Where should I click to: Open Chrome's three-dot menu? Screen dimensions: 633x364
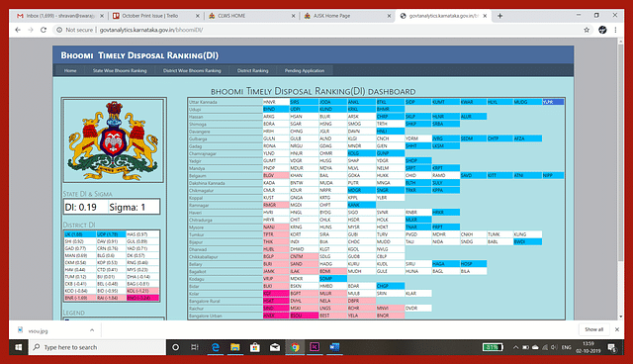point(615,30)
